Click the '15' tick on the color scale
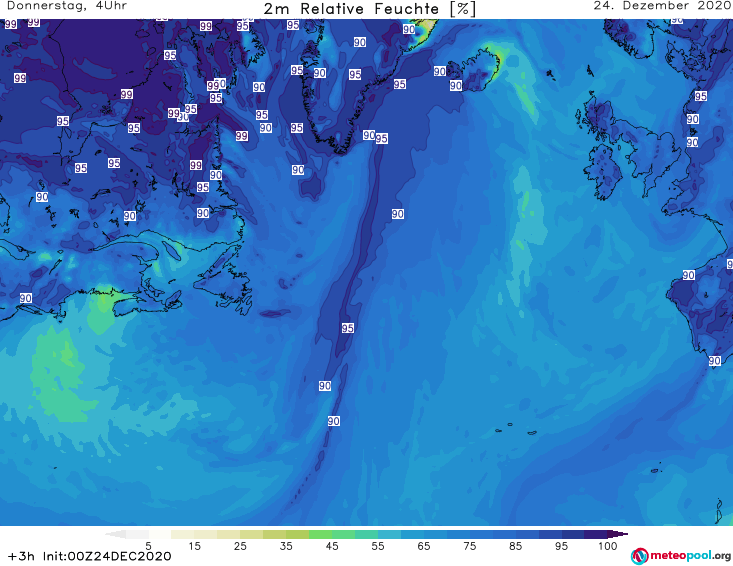The height and width of the screenshot is (566, 733). point(194,546)
